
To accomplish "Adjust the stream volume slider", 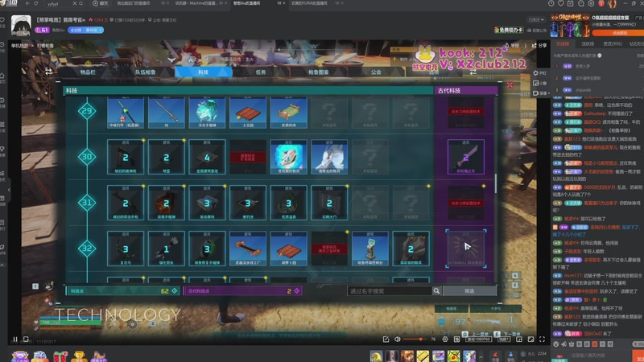I will coord(415,339).
